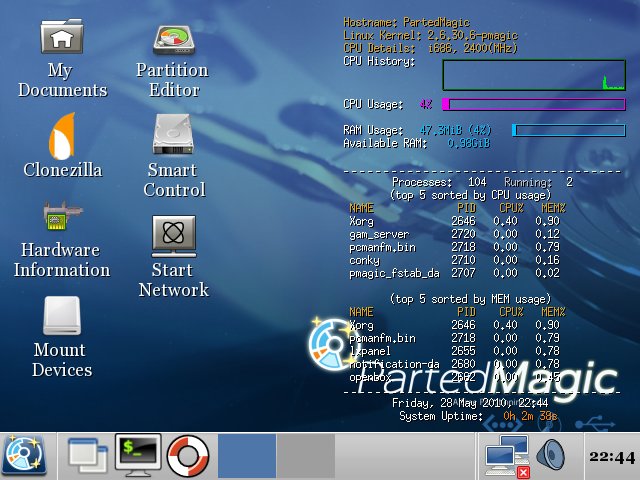The height and width of the screenshot is (480, 640).
Task: Click the CPU History graph
Action: pos(534,75)
